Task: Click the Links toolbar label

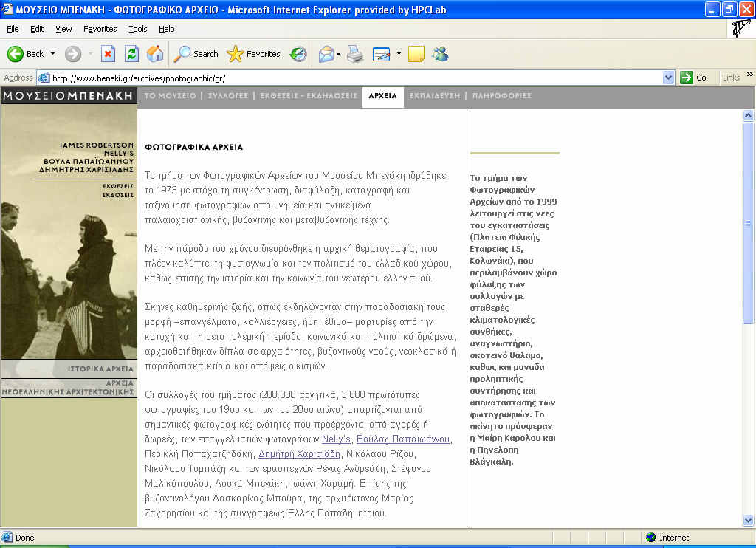Action: 731,78
